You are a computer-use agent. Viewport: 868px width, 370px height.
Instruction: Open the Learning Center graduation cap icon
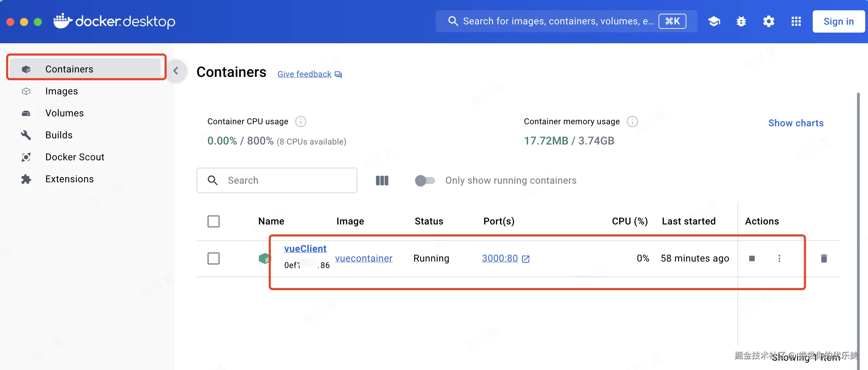coord(714,21)
